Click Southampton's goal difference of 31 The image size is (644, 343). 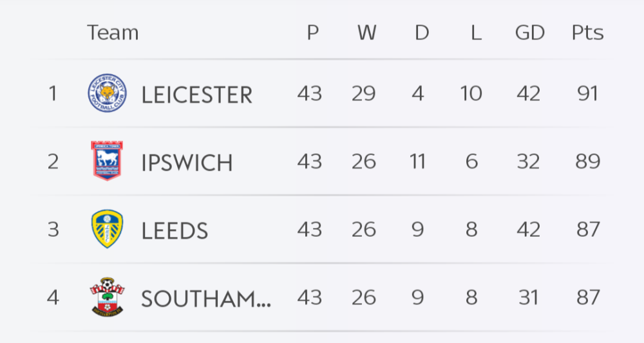pos(528,297)
